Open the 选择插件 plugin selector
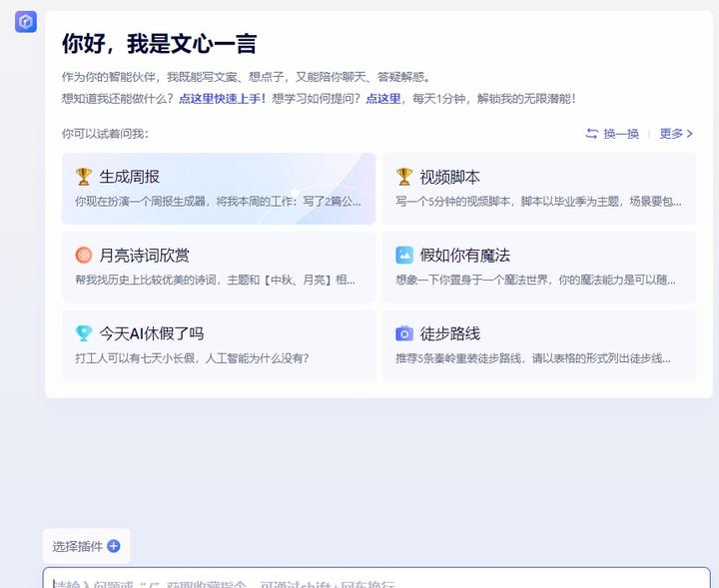Viewport: 719px width, 588px height. [86, 546]
